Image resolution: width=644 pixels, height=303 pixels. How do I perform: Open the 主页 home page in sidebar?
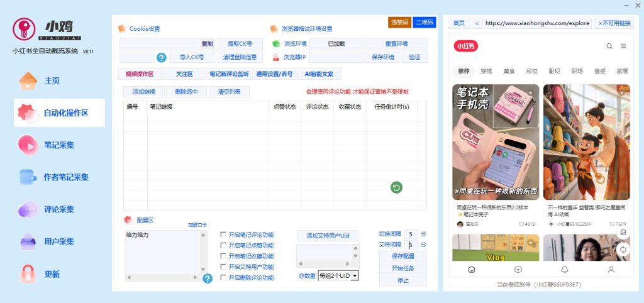pyautogui.click(x=40, y=81)
